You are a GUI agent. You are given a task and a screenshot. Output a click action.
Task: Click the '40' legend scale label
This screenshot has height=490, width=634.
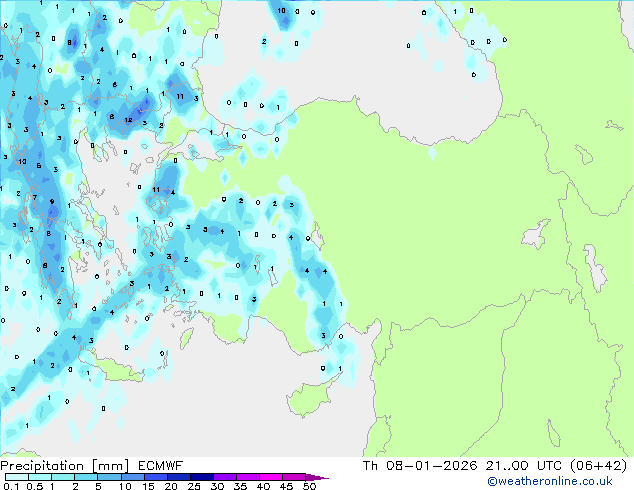click(x=263, y=486)
